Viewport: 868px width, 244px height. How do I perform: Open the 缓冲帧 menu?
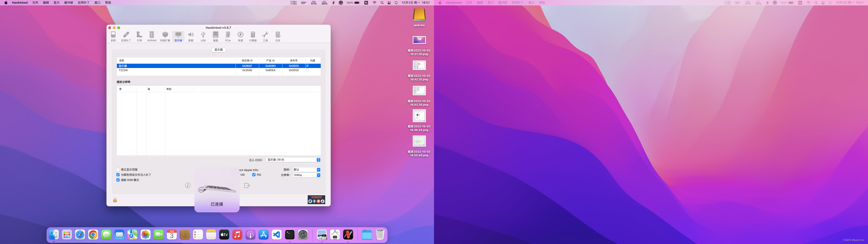click(x=68, y=3)
